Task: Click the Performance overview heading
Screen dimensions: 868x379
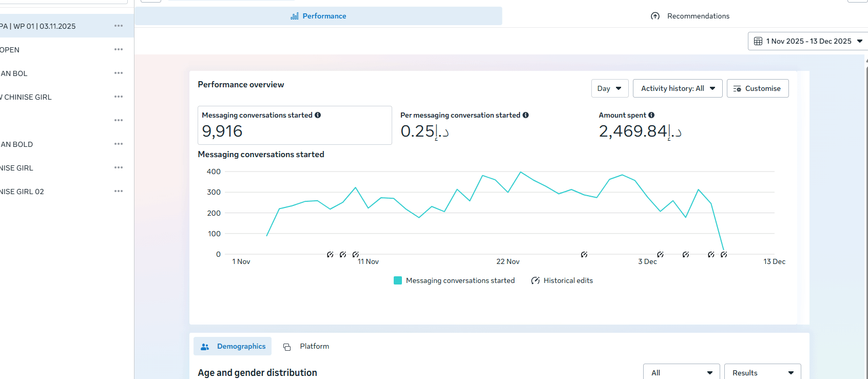Action: [x=241, y=85]
